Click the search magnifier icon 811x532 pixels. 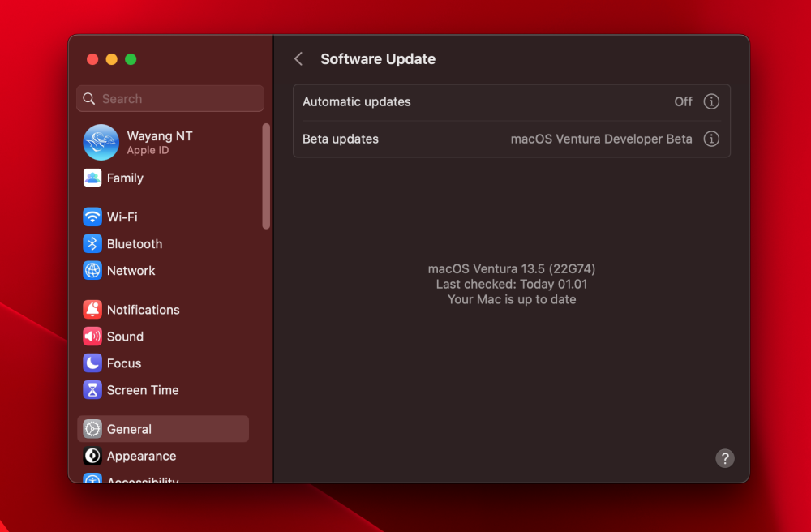click(89, 99)
